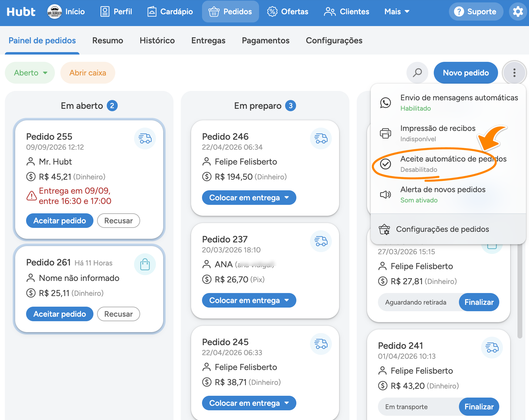Click Finalizar on the Aguardando retirada order
This screenshot has height=420, width=529.
[479, 302]
